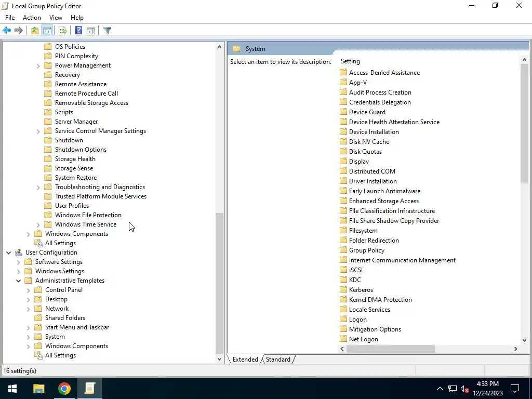The height and width of the screenshot is (399, 532).
Task: Click the Export List toolbar icon
Action: pos(62,31)
